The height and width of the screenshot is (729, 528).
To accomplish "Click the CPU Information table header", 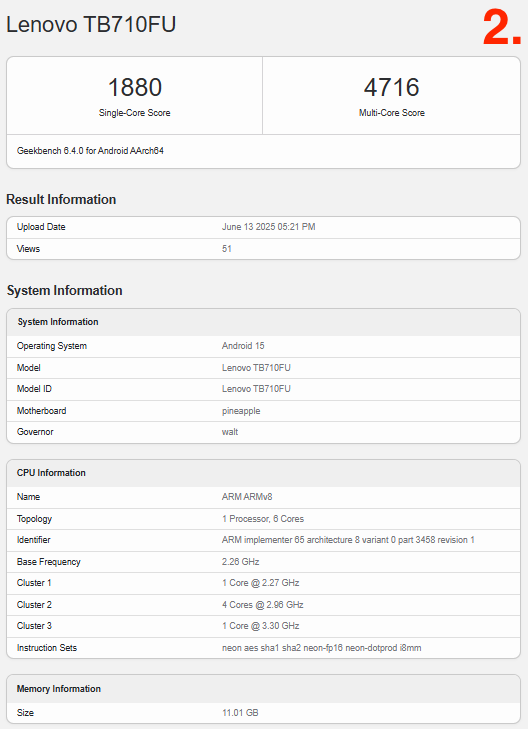I will pyautogui.click(x=264, y=473).
